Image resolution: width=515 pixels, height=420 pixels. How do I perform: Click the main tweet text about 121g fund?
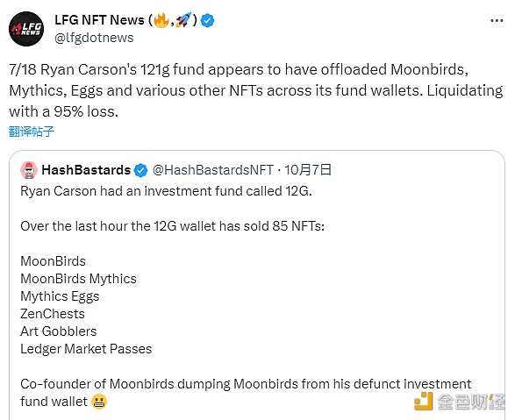click(x=256, y=90)
